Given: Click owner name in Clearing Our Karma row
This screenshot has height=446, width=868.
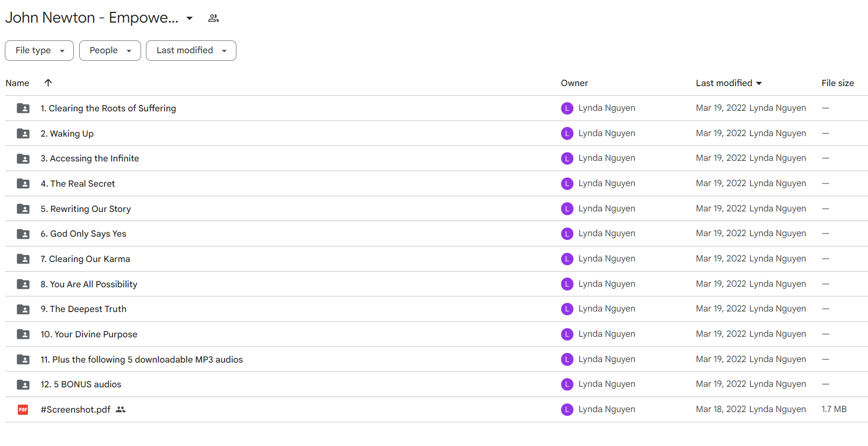Looking at the screenshot, I should (607, 258).
